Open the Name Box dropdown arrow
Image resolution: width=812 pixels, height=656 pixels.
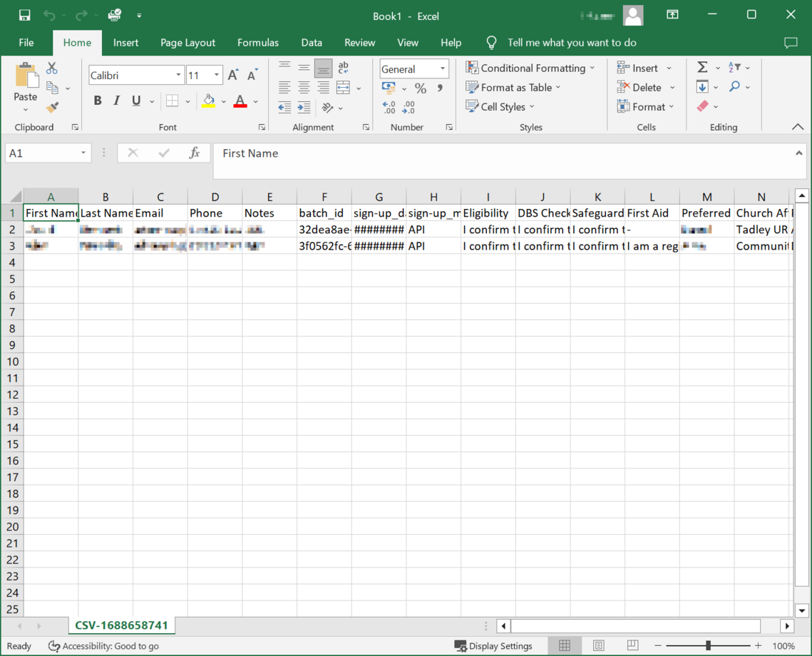coord(83,153)
